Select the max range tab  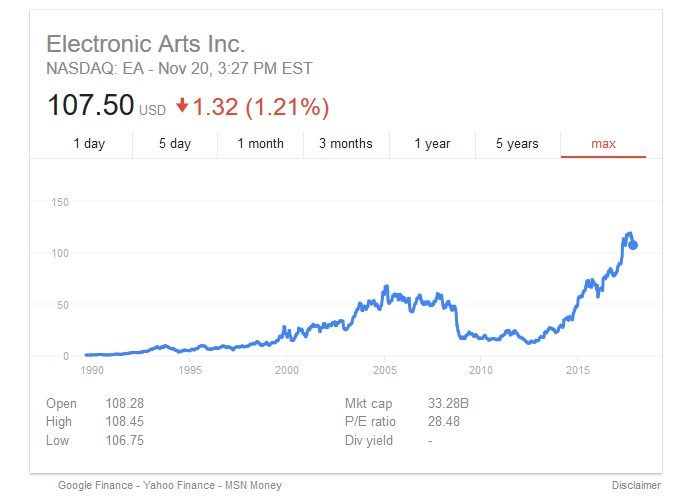pyautogui.click(x=603, y=144)
